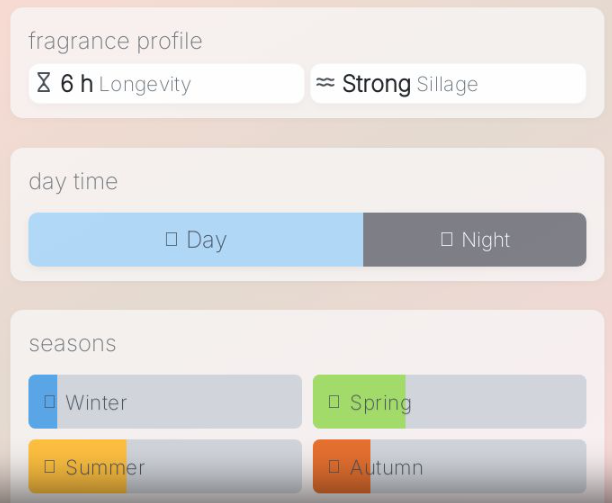Click the day time section heading

point(73,181)
